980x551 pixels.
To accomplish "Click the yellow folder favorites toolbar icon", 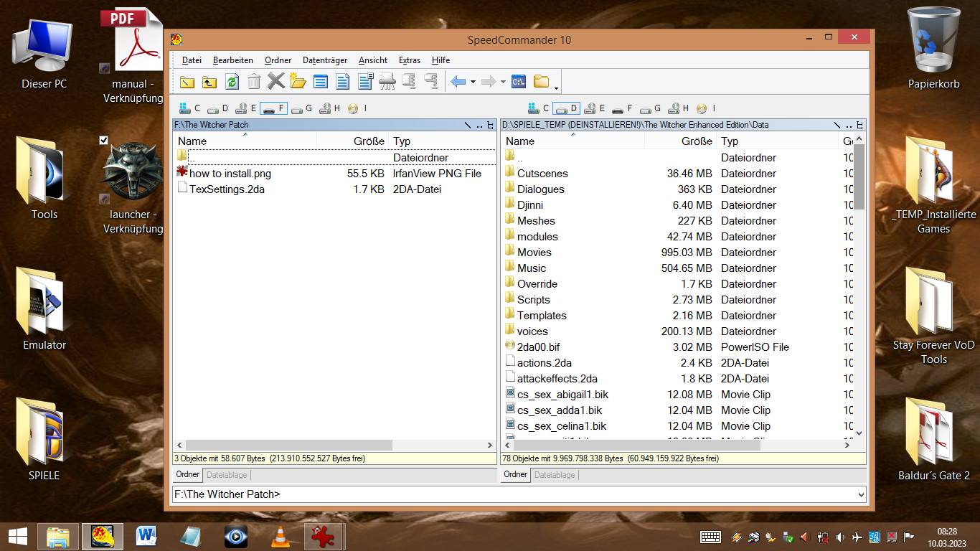I will 542,82.
